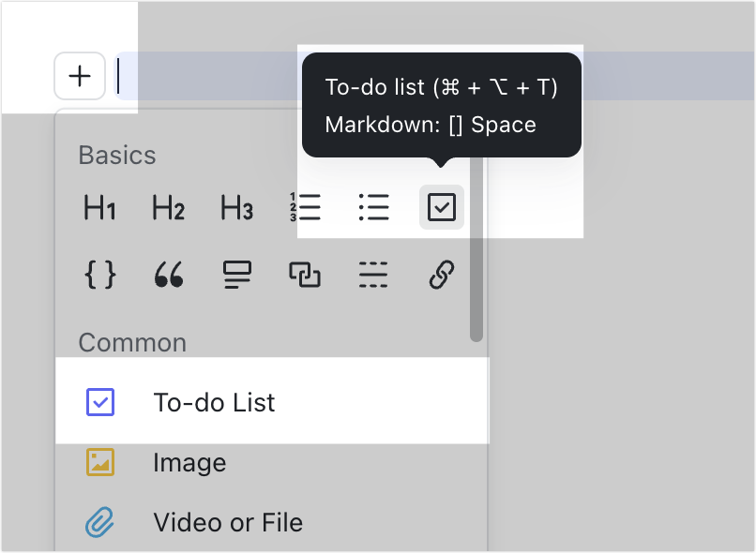
Task: Insert a code block using the braces icon
Action: point(99,275)
